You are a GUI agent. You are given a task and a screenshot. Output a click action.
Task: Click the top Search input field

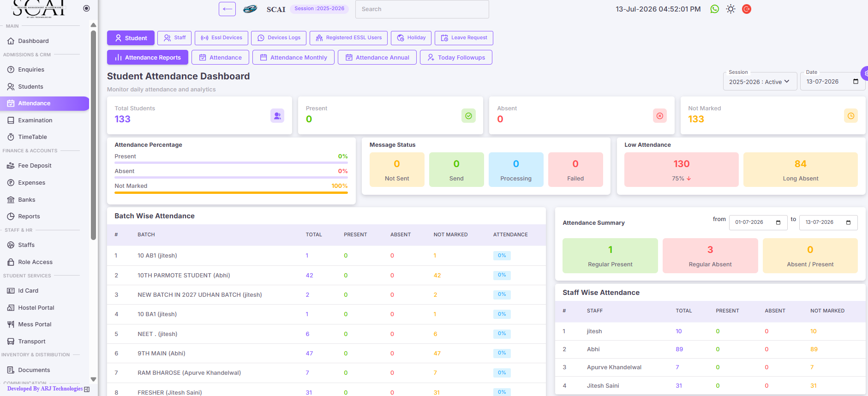[422, 9]
